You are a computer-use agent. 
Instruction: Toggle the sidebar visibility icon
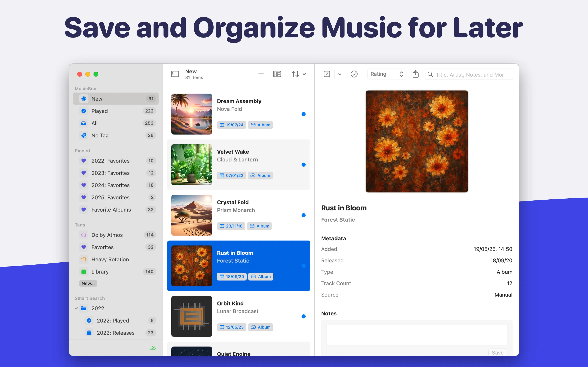point(175,74)
